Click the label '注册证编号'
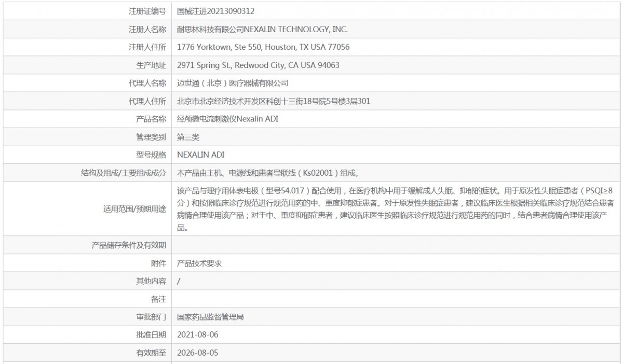The height and width of the screenshot is (364, 623). coord(147,11)
